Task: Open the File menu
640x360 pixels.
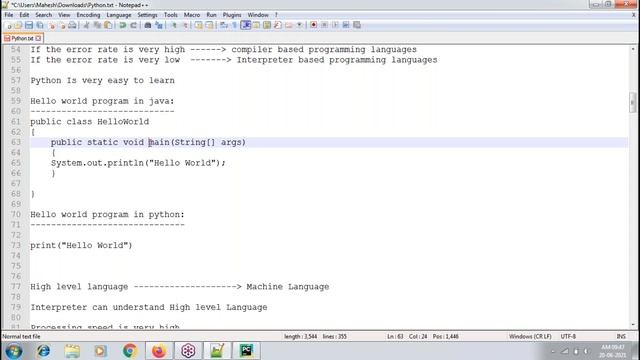Action: (9, 15)
